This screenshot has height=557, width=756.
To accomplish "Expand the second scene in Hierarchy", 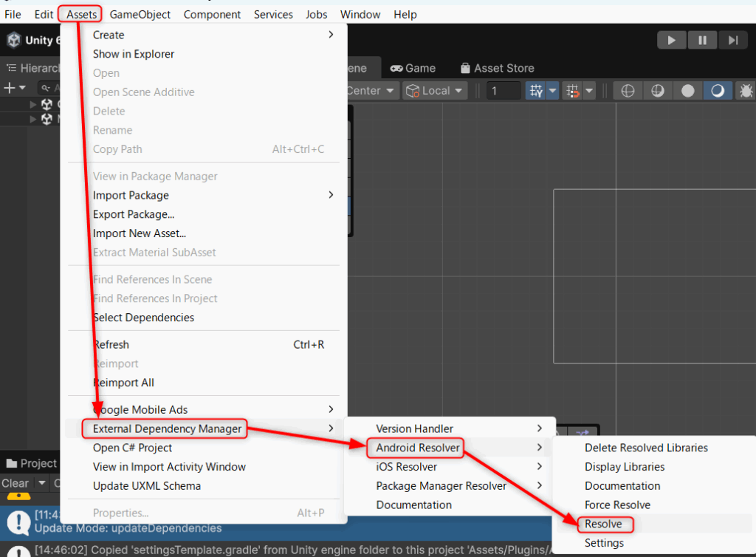I will pyautogui.click(x=32, y=119).
